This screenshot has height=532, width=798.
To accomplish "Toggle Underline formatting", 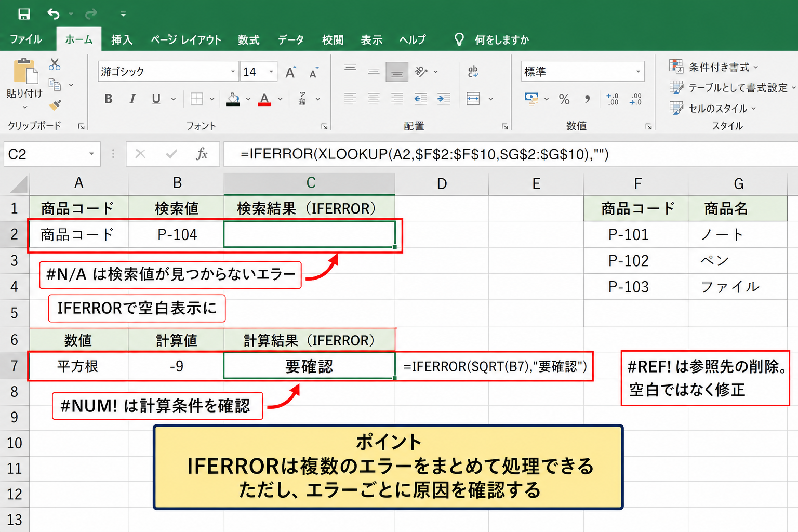I will (x=156, y=99).
